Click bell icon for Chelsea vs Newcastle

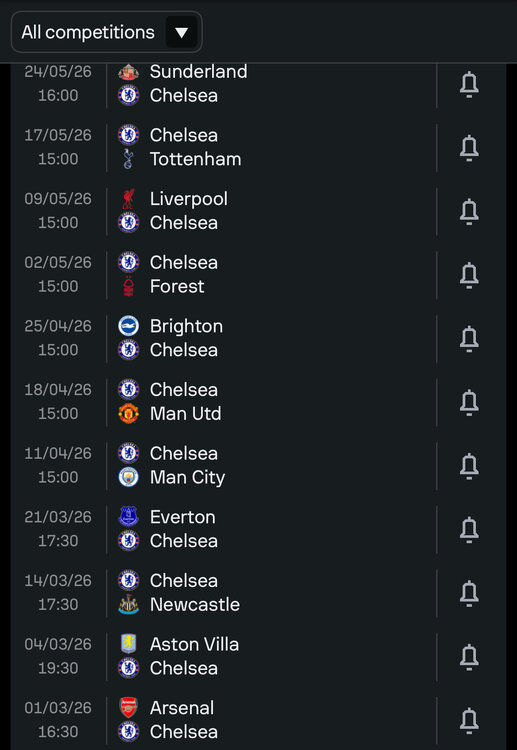469,593
